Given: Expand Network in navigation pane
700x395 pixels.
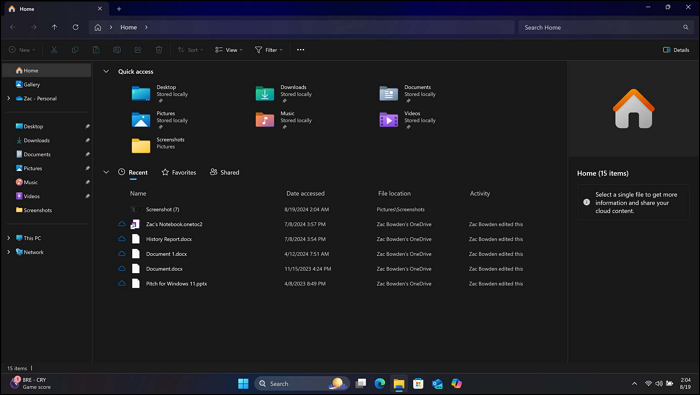Looking at the screenshot, I should [x=8, y=252].
